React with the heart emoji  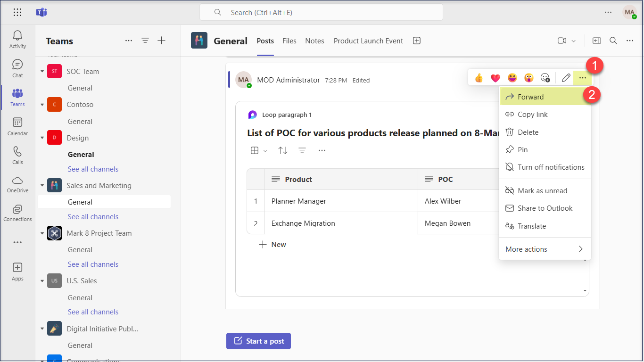click(495, 78)
